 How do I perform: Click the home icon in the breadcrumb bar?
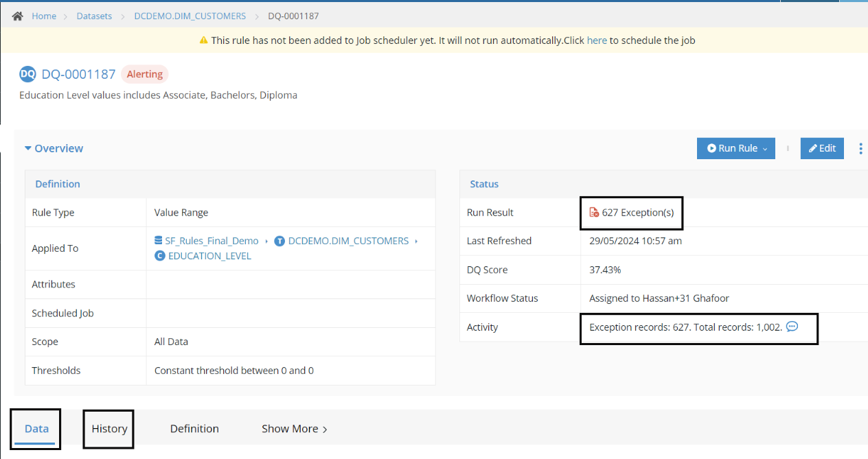(x=16, y=14)
